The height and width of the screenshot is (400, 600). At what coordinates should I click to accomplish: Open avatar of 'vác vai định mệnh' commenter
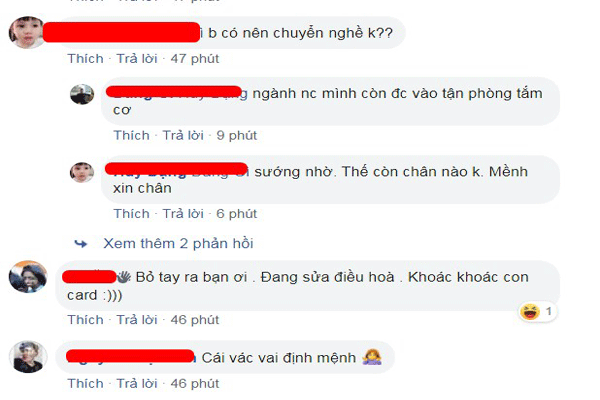click(28, 357)
